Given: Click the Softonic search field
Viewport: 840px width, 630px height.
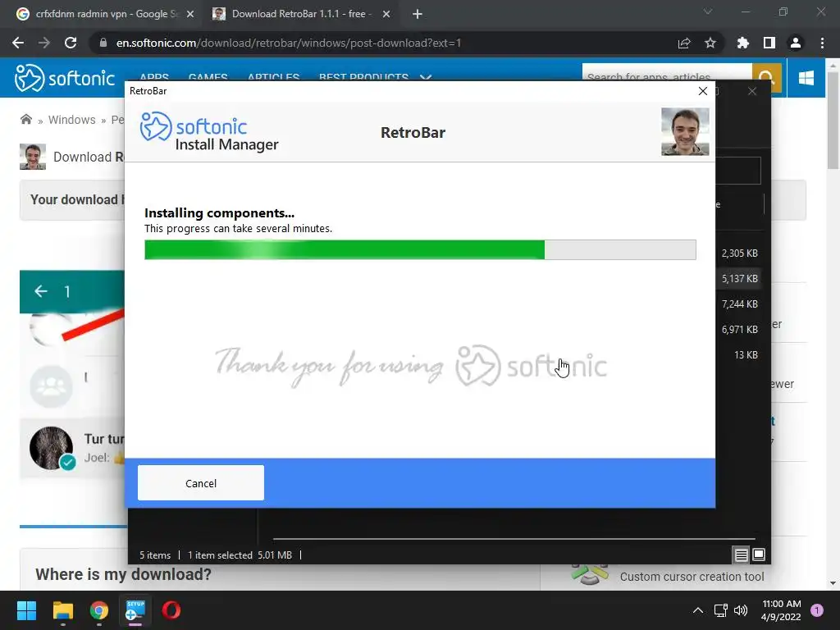Looking at the screenshot, I should 667,76.
